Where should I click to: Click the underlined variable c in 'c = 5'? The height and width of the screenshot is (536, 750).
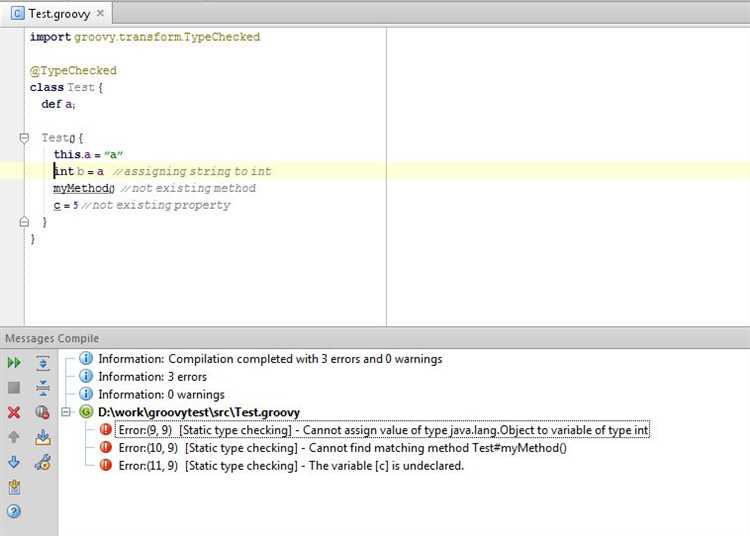[57, 206]
